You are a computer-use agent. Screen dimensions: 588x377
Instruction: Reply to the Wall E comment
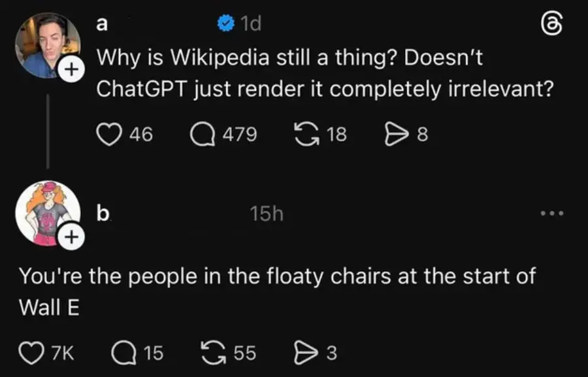click(x=122, y=353)
